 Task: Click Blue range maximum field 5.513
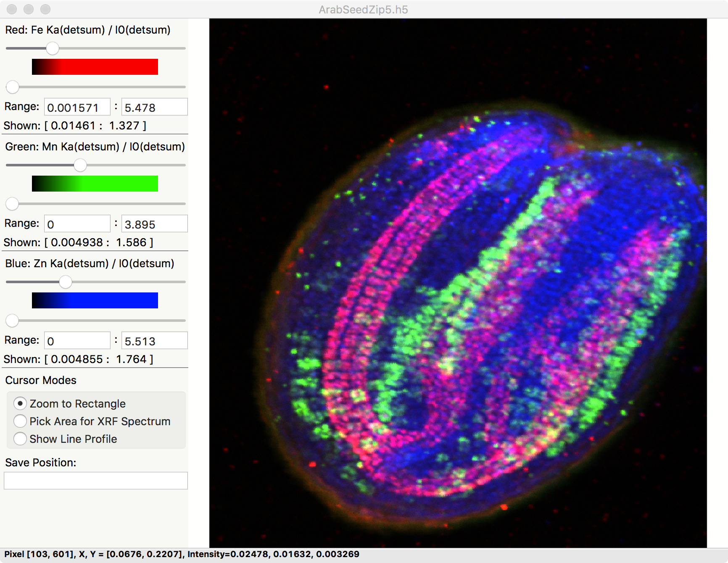154,341
